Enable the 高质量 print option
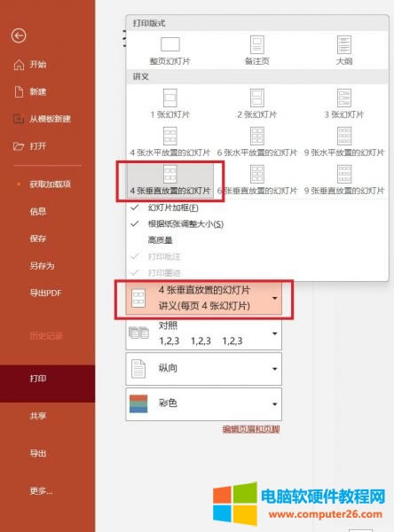 160,240
